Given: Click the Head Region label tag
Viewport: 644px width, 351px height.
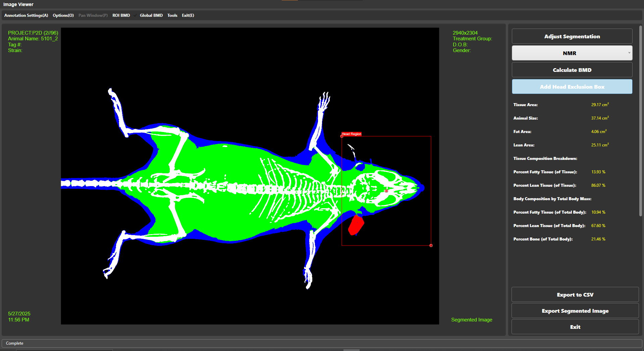Looking at the screenshot, I should pyautogui.click(x=351, y=134).
